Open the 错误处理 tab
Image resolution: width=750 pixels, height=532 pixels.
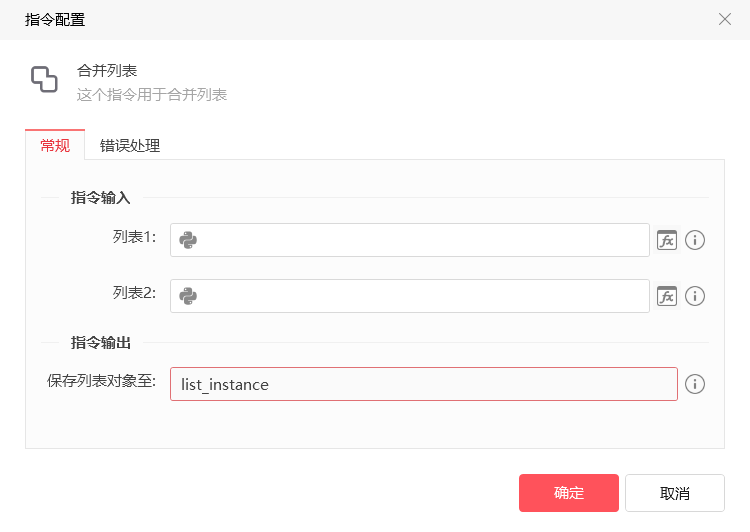click(130, 146)
